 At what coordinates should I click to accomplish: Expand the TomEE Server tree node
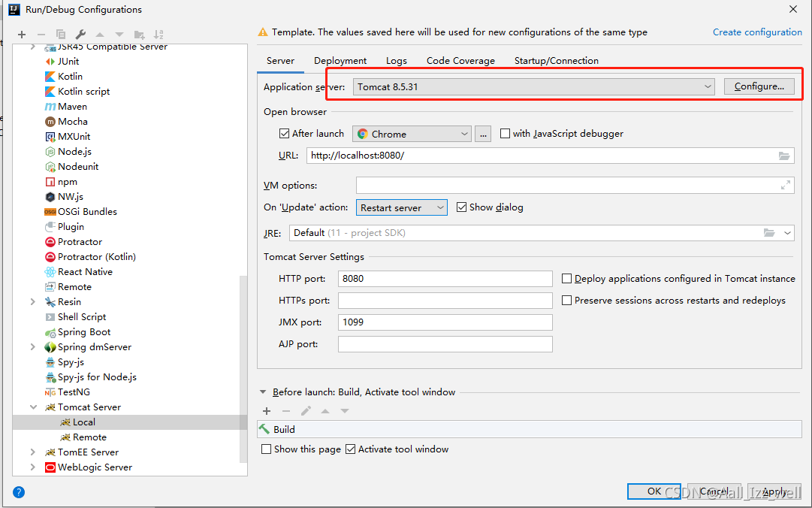[33, 452]
